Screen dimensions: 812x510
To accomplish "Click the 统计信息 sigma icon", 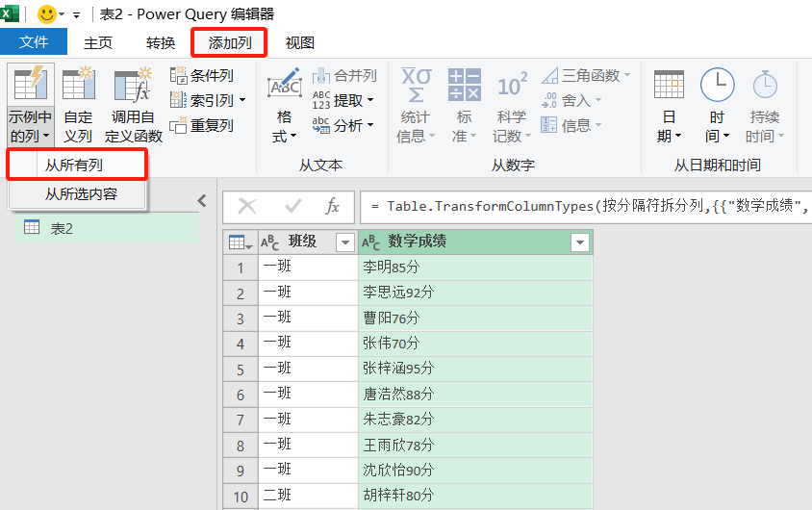I will coord(416,85).
